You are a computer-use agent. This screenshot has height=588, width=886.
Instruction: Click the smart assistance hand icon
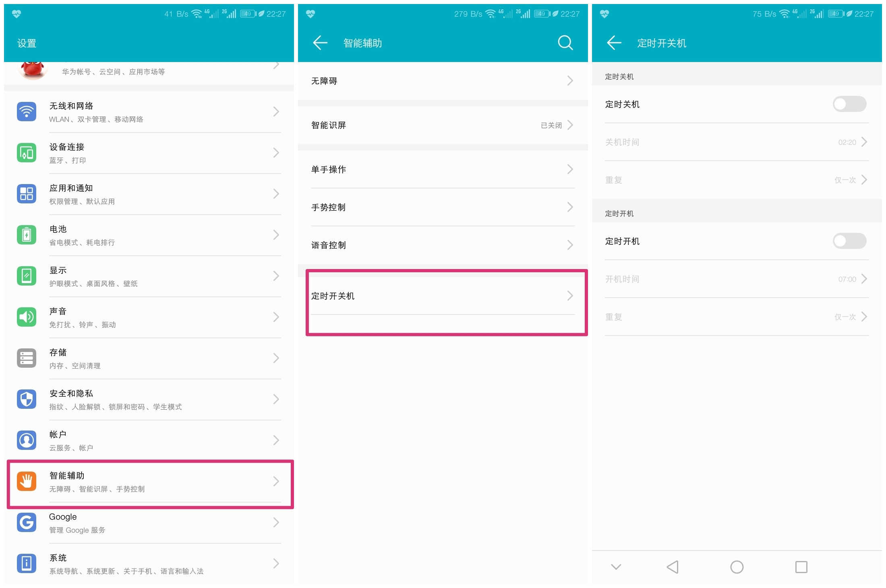tap(26, 481)
